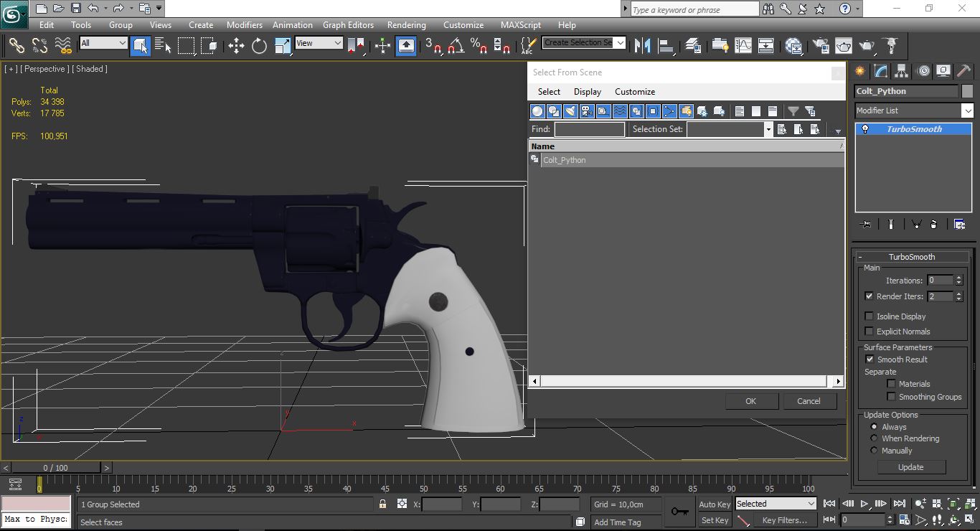Open the Selection Set dropdown in dialog

pos(768,129)
